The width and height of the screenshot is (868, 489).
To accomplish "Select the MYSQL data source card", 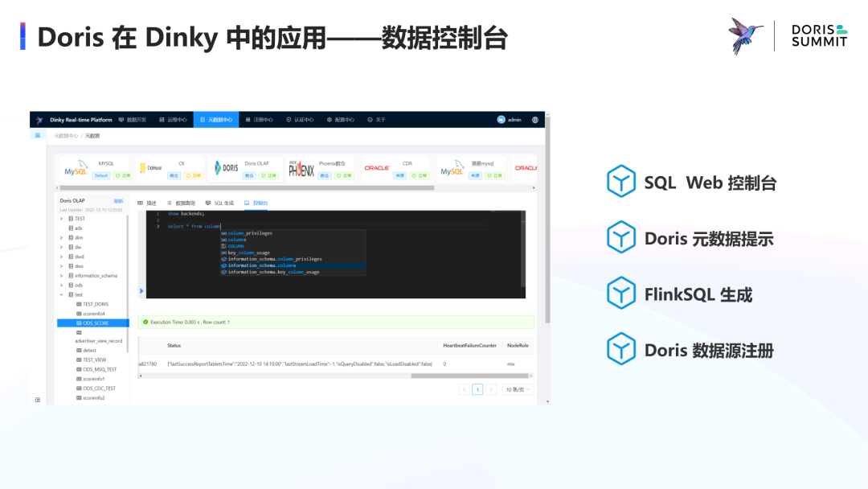I will 96,169.
